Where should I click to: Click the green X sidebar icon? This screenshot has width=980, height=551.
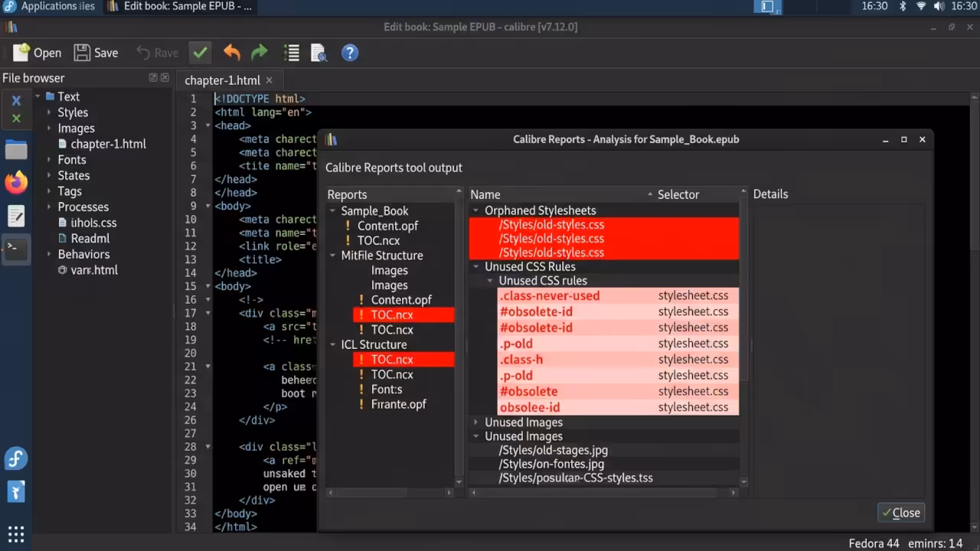16,119
